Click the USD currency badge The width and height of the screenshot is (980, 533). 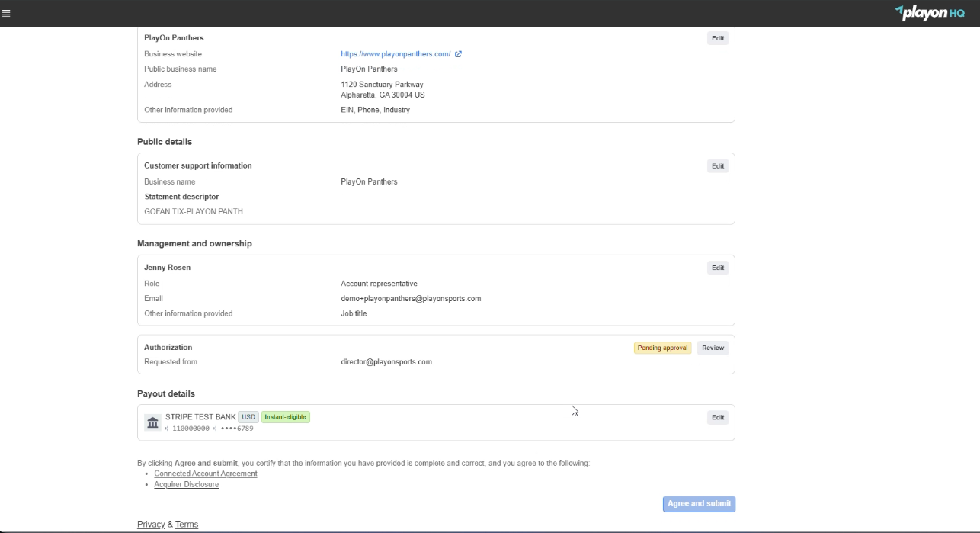[x=248, y=417]
